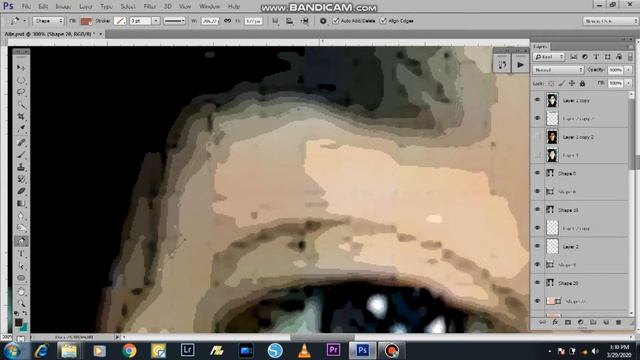
Task: Select the Zoom tool
Action: click(21, 303)
